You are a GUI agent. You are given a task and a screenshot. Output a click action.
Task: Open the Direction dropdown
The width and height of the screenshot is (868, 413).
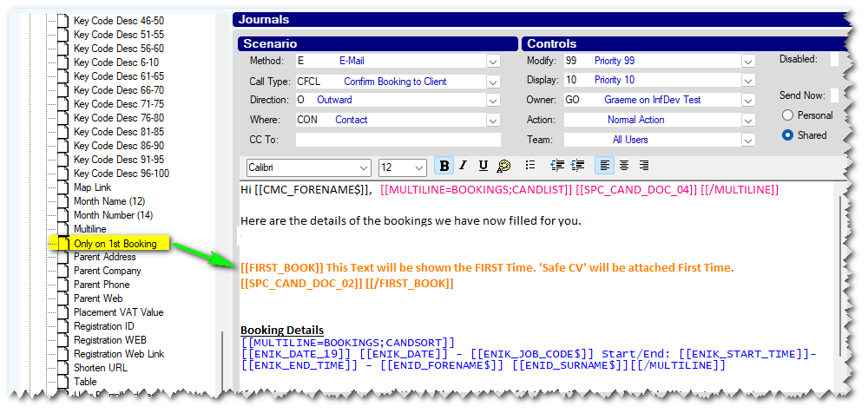(x=493, y=101)
